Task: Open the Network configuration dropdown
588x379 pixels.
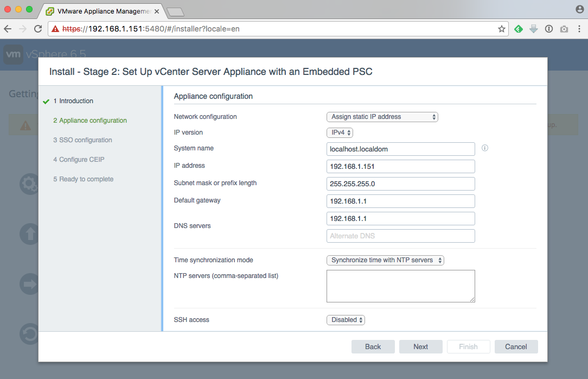Action: pyautogui.click(x=382, y=117)
